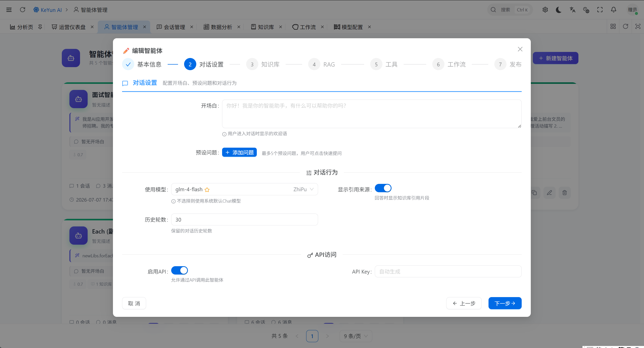
Task: Click the delete trash icon on background card
Action: coord(564,193)
